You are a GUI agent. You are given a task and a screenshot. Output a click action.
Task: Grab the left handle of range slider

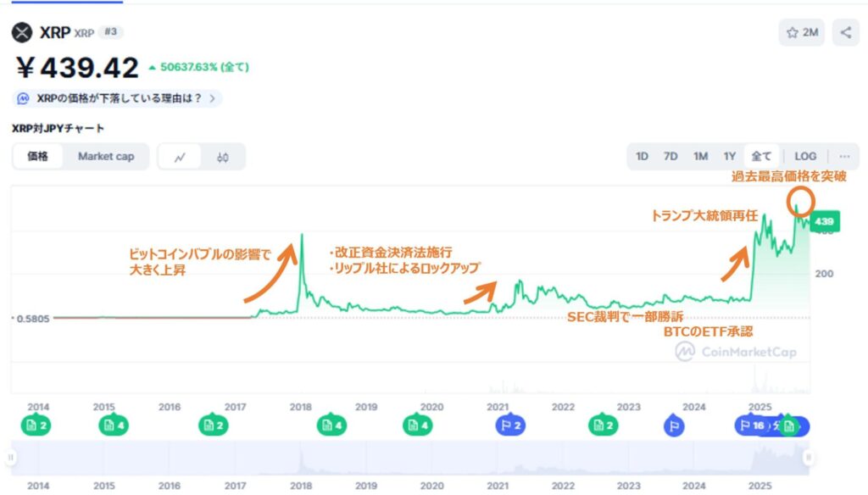11,458
